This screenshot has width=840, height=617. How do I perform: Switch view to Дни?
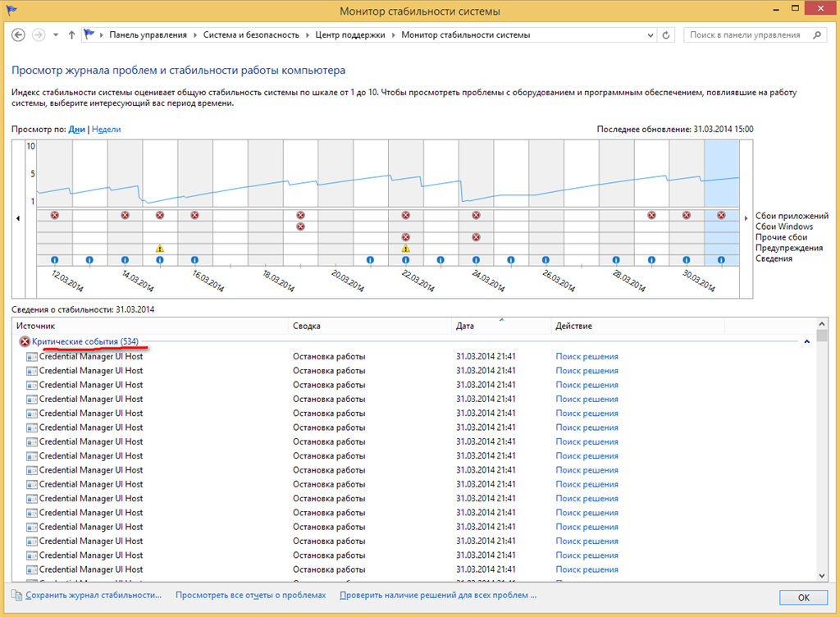point(76,129)
